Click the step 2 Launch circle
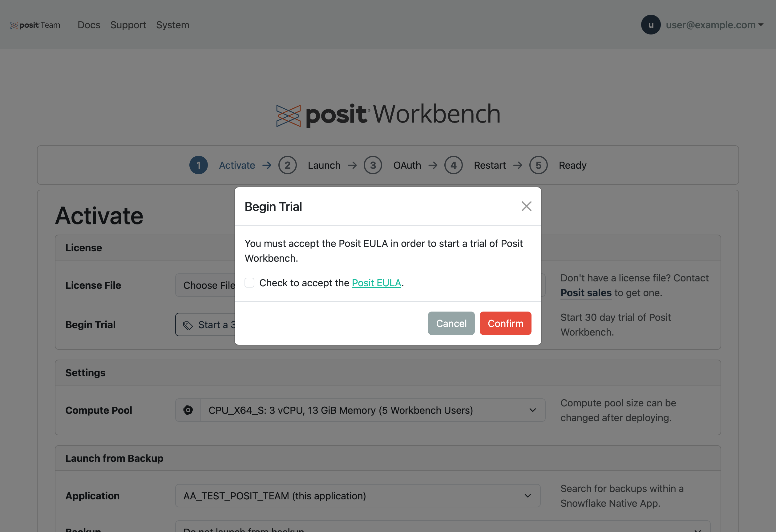The width and height of the screenshot is (776, 532). 287,165
